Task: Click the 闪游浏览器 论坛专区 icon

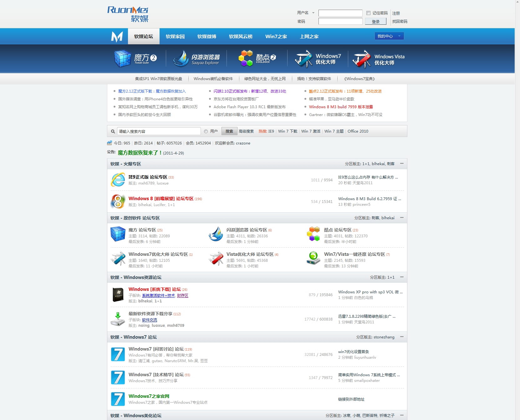Action: [216, 234]
